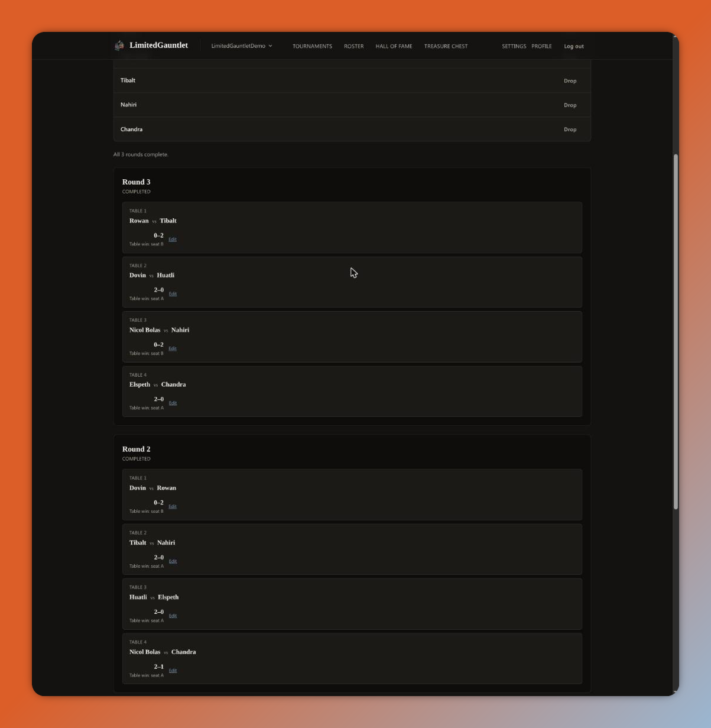Open the Profile page

coord(541,46)
